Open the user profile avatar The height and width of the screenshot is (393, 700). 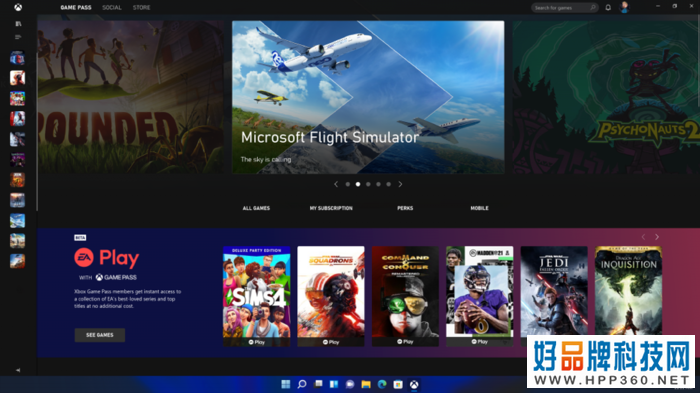(624, 7)
